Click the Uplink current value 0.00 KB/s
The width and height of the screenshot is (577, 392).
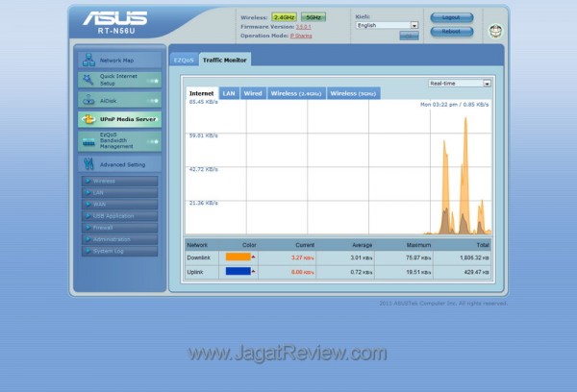pyautogui.click(x=303, y=272)
